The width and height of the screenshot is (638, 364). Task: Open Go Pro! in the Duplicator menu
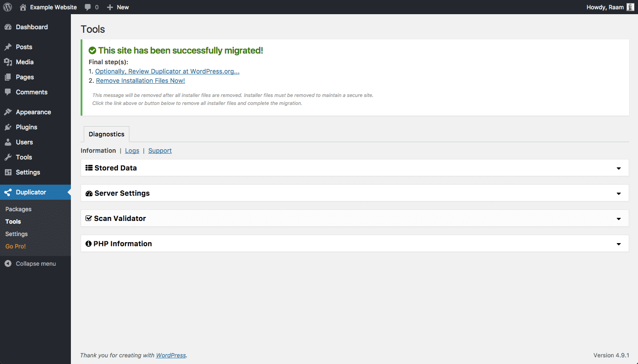[x=15, y=246]
